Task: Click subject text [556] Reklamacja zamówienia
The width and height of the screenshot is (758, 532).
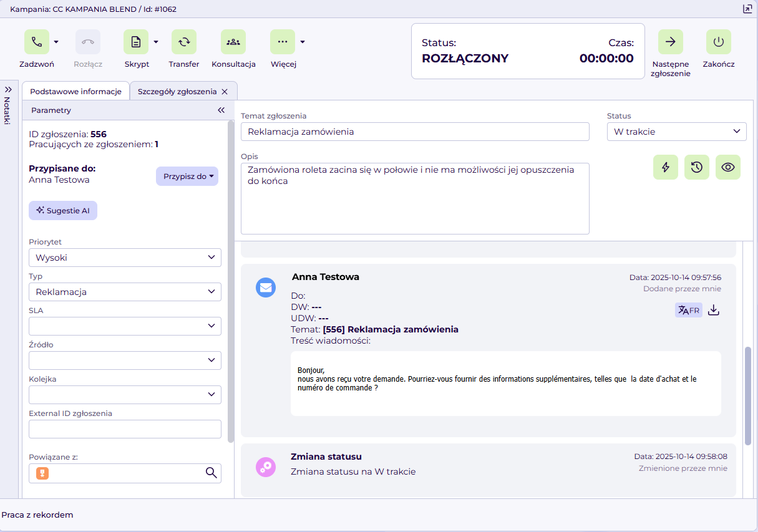Action: tap(391, 329)
